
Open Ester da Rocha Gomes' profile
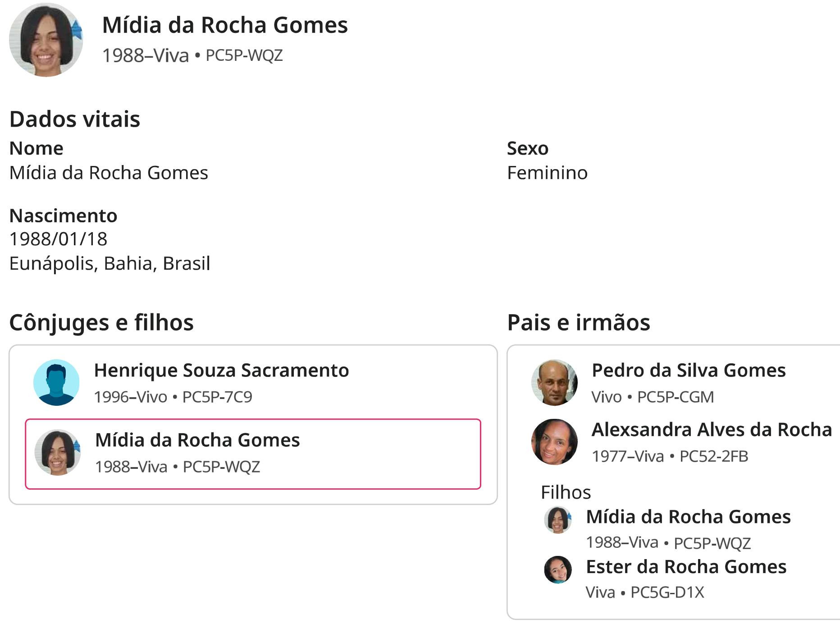[686, 567]
